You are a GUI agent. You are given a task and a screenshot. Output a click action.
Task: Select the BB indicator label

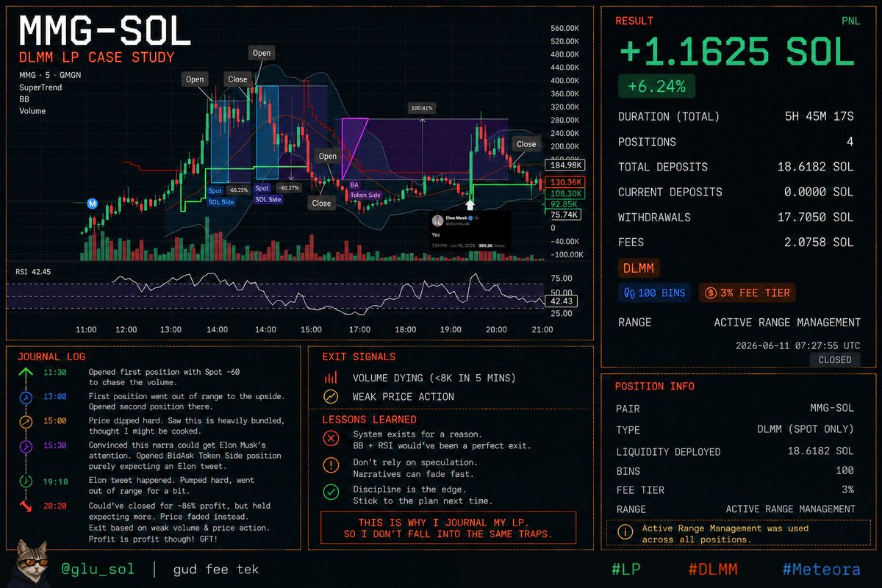coord(24,99)
